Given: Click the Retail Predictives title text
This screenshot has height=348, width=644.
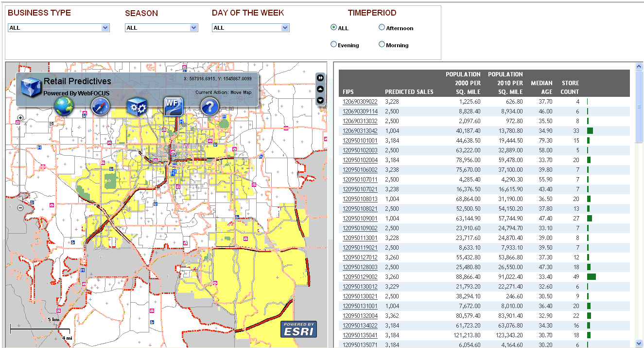Looking at the screenshot, I should (x=77, y=81).
